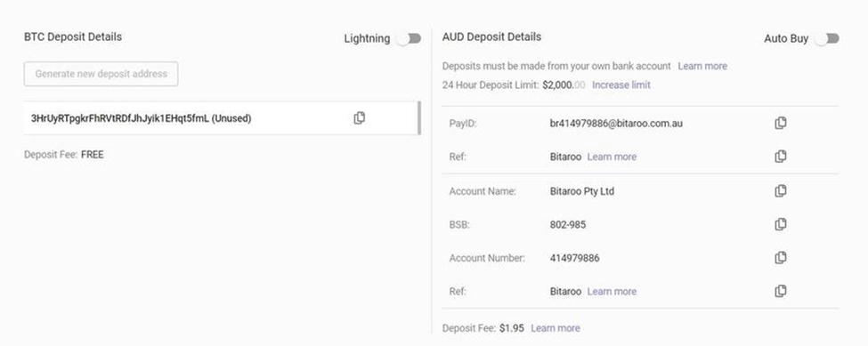Select the unused BTC address row
Viewport: 868px width, 346px height.
(220, 117)
